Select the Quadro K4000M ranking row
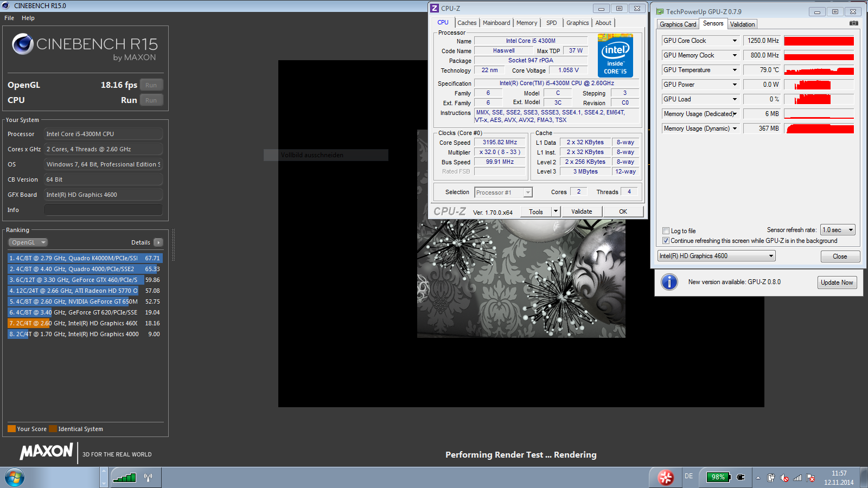Viewport: 868px width, 488px height. [85, 258]
